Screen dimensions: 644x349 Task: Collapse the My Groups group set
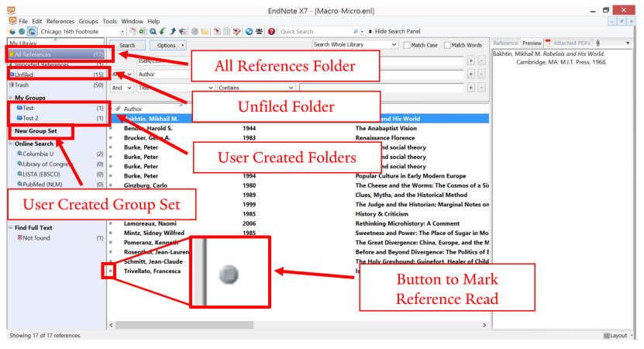pos(11,98)
